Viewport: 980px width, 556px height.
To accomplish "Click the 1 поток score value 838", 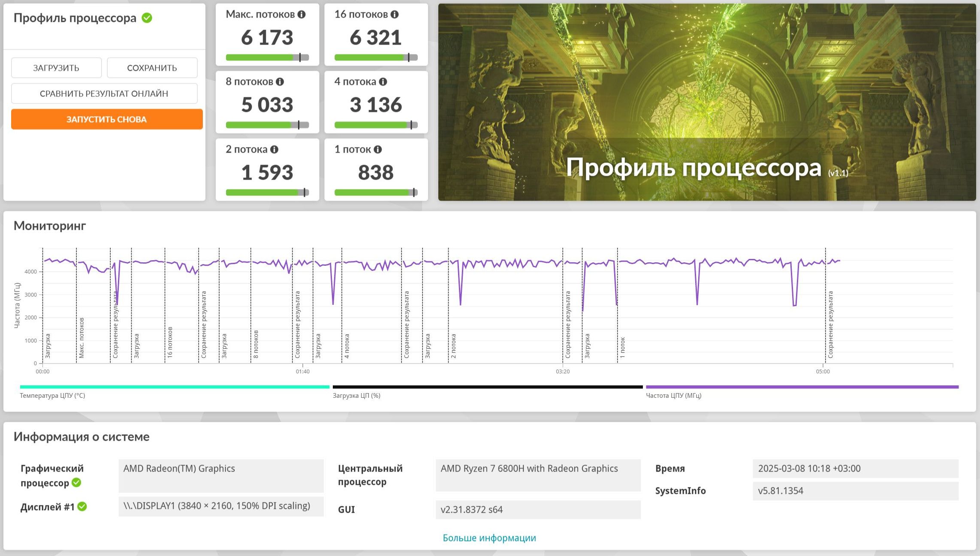I will click(376, 172).
